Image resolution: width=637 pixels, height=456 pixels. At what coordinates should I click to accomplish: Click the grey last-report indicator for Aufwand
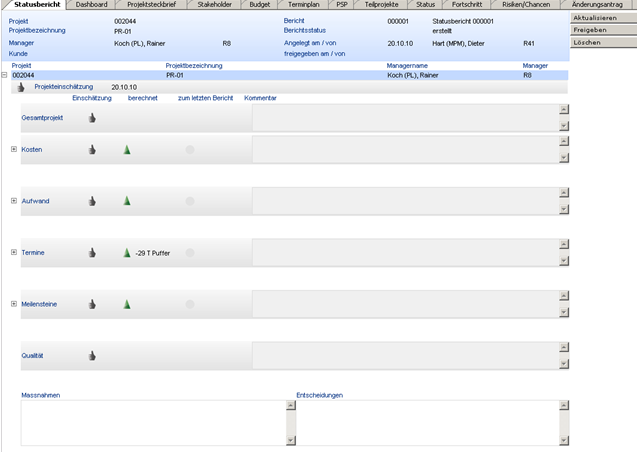click(x=190, y=201)
